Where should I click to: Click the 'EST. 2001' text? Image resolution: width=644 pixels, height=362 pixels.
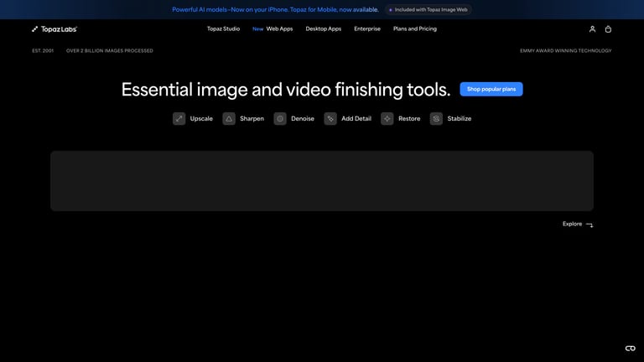[43, 51]
